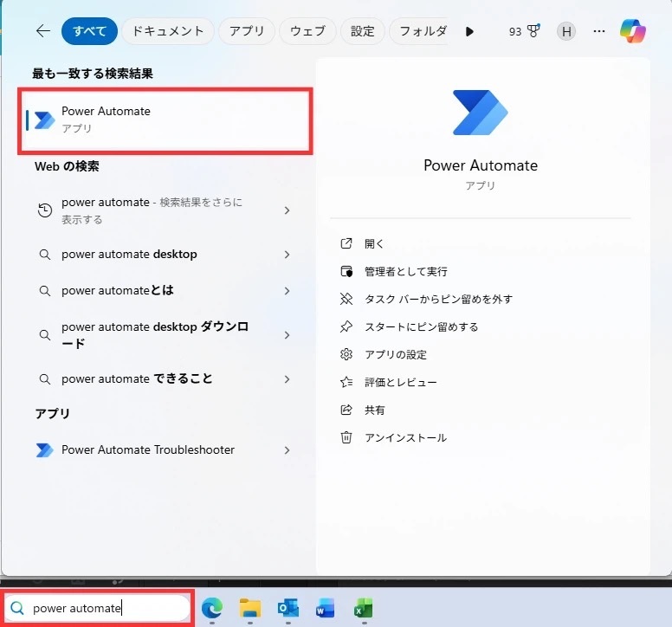The image size is (672, 627).
Task: Switch to the アプリ filter tab
Action: (247, 31)
